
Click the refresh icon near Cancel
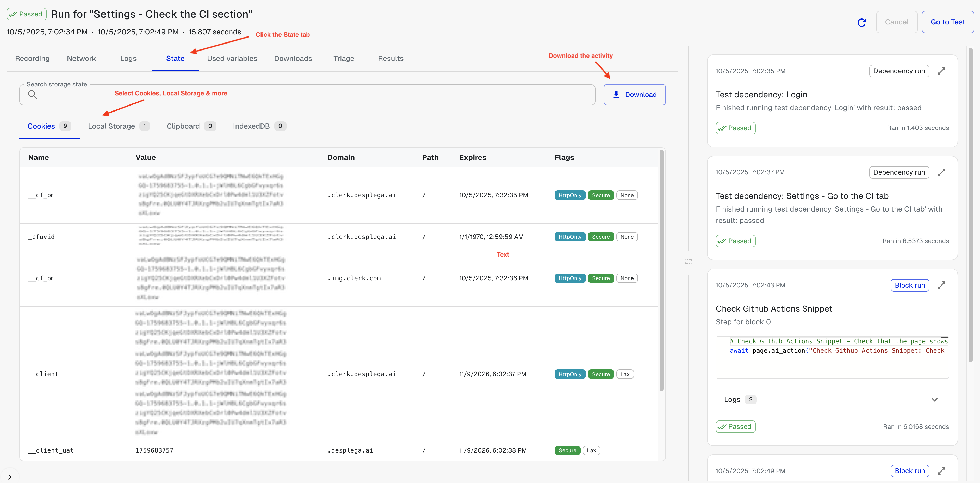(861, 22)
